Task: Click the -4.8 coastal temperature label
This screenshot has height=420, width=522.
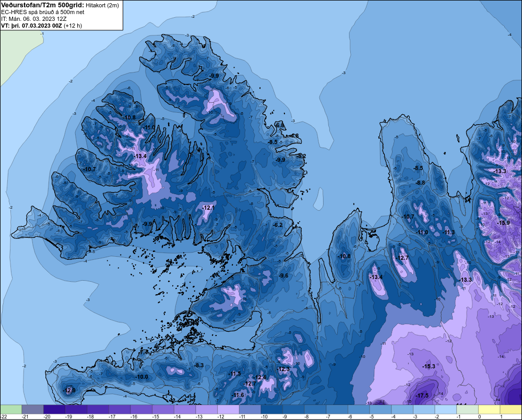Action: tap(294, 136)
